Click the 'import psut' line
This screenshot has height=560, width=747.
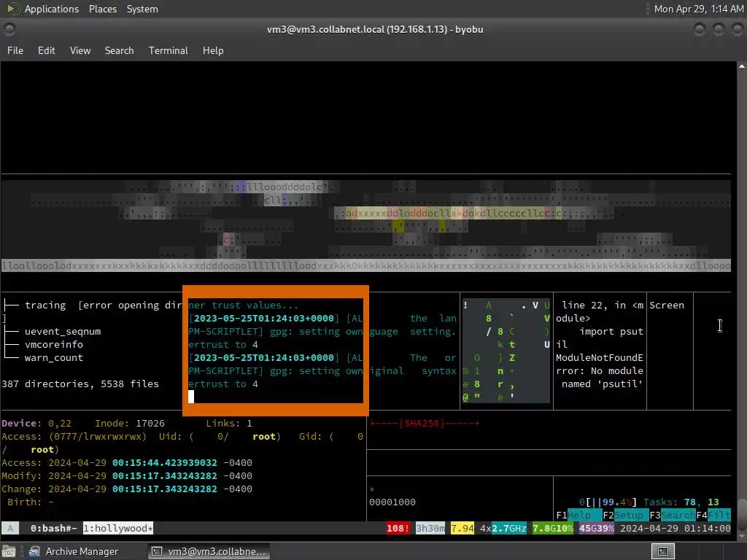click(x=611, y=332)
